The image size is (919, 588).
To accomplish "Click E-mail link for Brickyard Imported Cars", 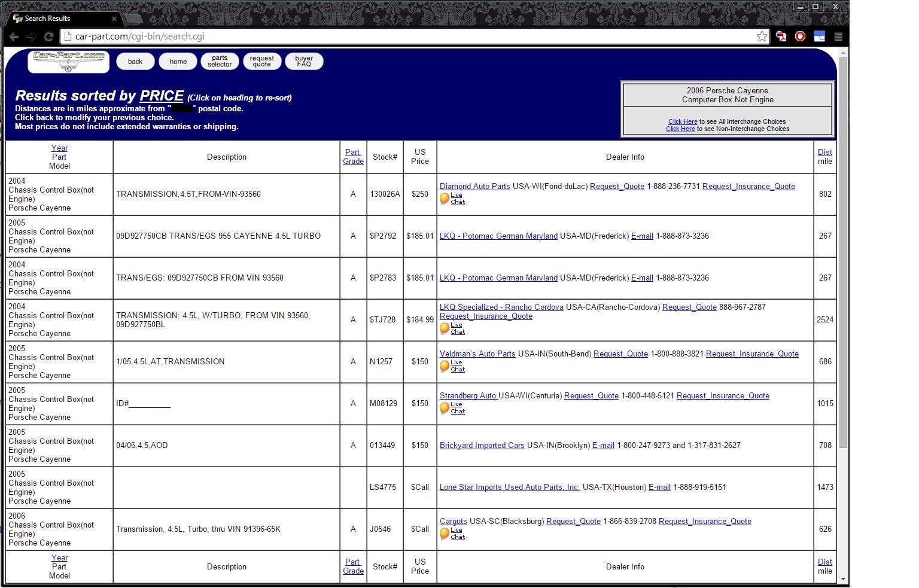I will 603,446.
